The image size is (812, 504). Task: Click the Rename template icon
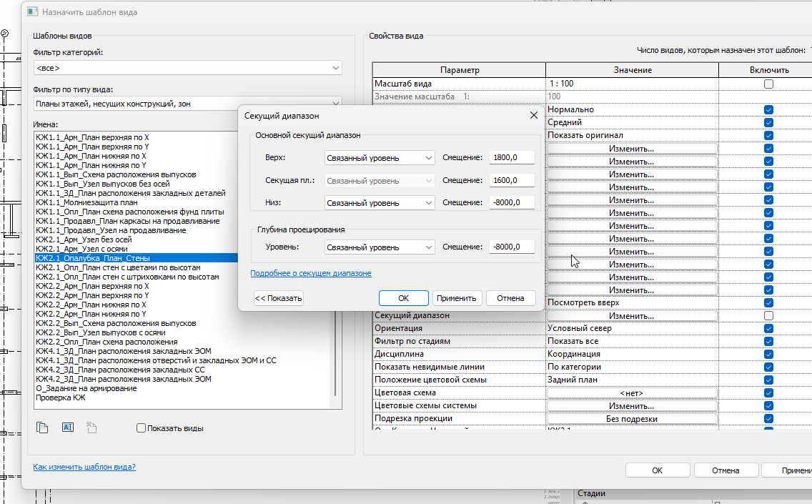[x=68, y=428]
